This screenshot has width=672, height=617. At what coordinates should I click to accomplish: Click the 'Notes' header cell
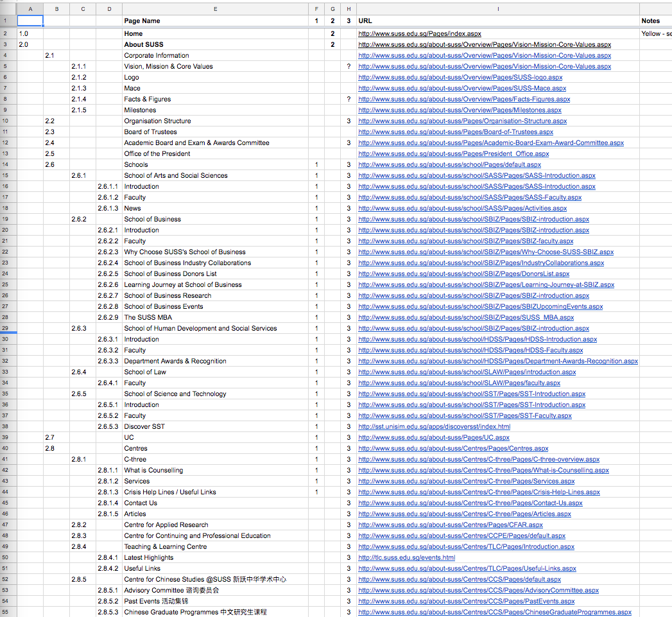tap(656, 21)
